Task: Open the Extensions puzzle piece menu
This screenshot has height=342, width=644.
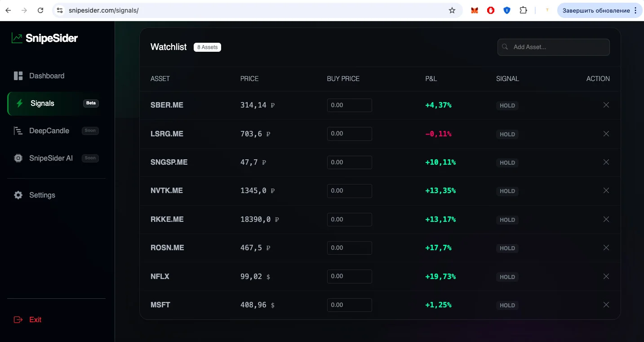Action: (x=523, y=10)
